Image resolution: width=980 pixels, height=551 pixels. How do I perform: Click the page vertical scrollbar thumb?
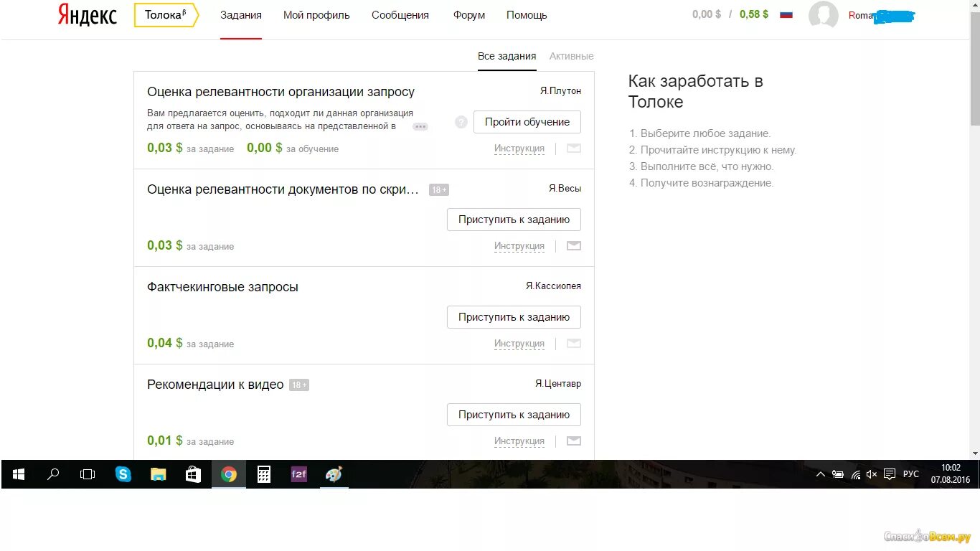pyautogui.click(x=975, y=68)
